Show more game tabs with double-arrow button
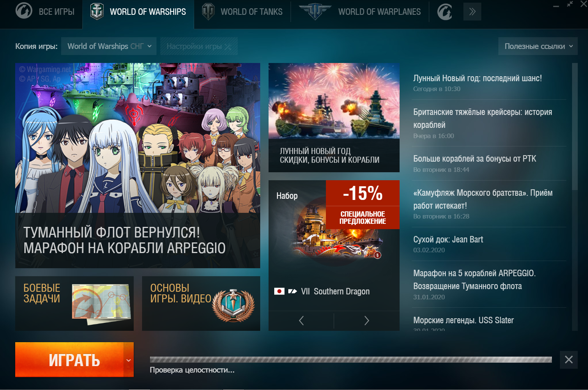 472,11
